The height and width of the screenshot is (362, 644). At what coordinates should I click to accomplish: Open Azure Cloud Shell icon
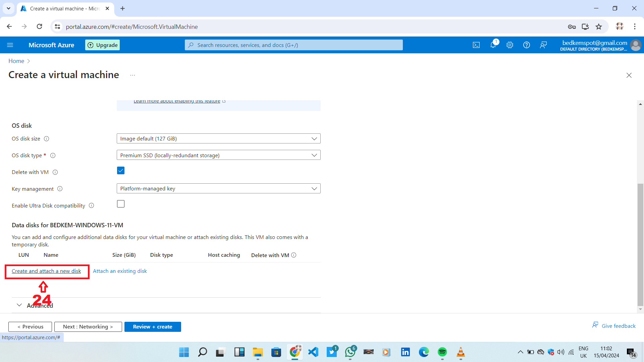tap(476, 45)
